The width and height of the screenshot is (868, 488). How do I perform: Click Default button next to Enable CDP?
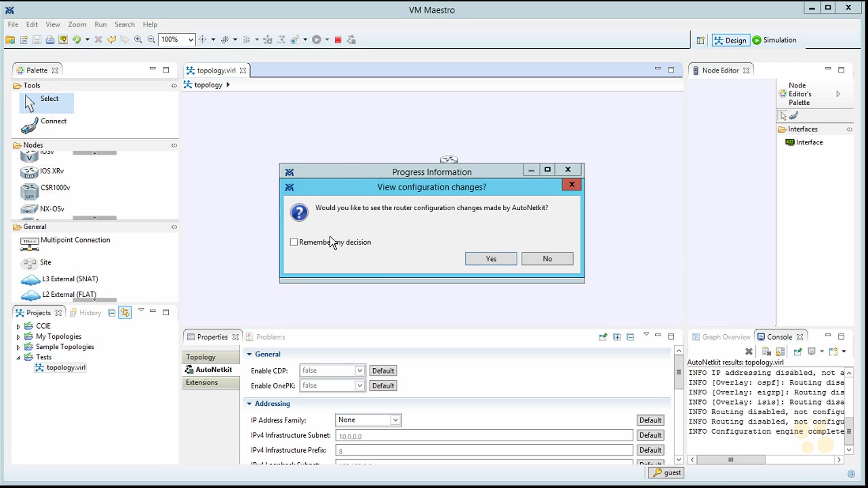383,371
